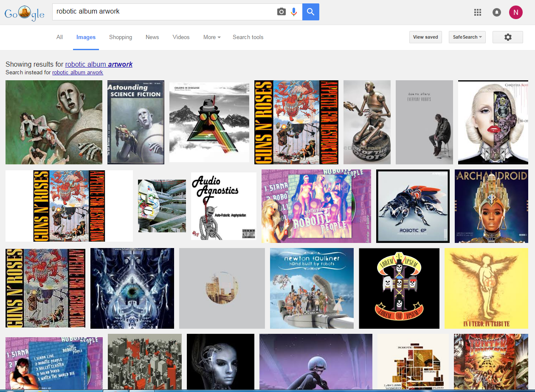Open Audio Agnostics album thumbnail

click(x=224, y=206)
